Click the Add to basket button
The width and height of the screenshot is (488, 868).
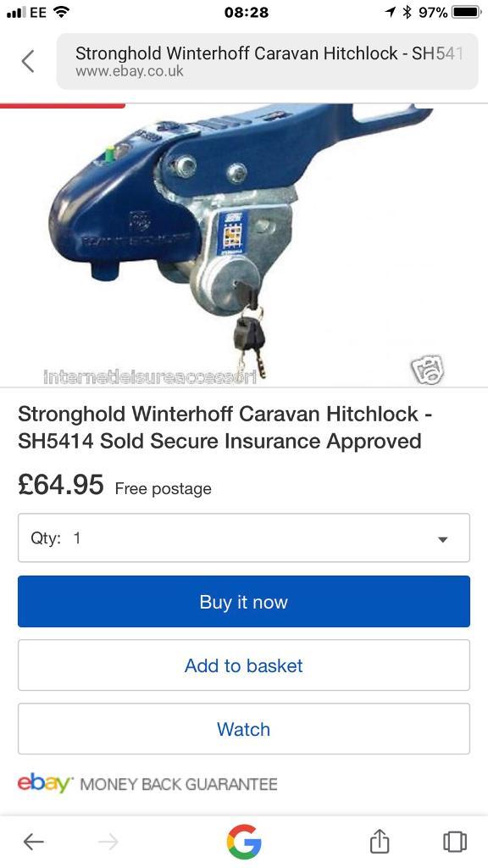tap(244, 665)
